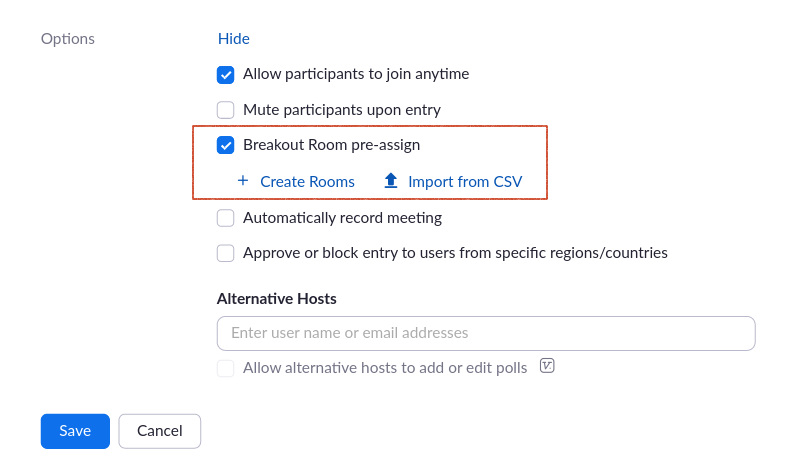787x463 pixels.
Task: Click the Automatically record meeting label text
Action: [342, 218]
